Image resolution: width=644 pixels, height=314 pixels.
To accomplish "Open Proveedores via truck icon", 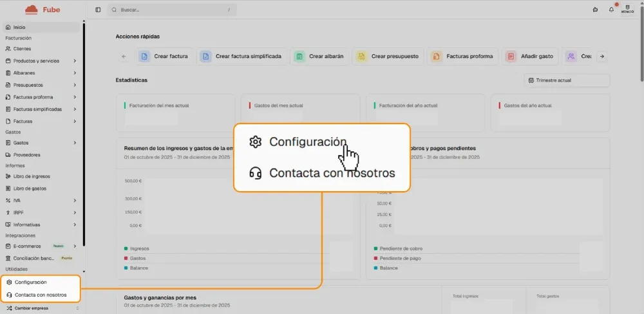I will point(8,154).
